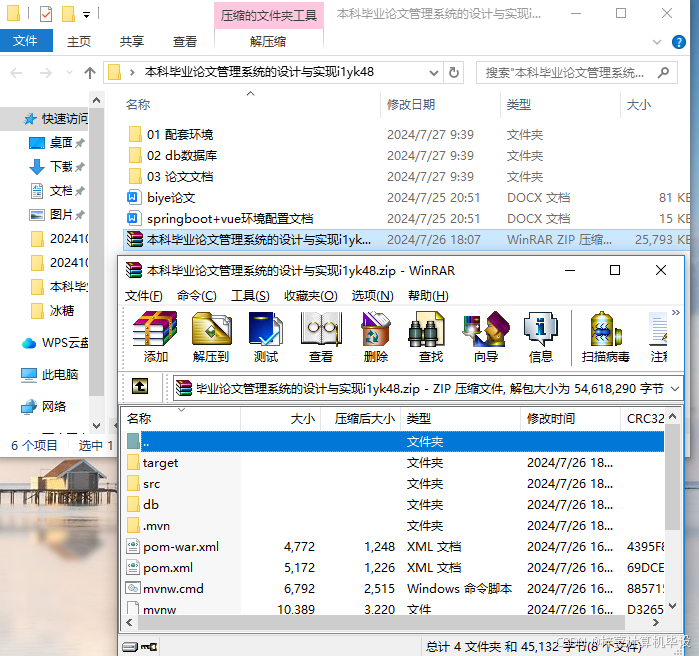
Task: Open Explorer Help question mark icon
Action: [x=678, y=42]
